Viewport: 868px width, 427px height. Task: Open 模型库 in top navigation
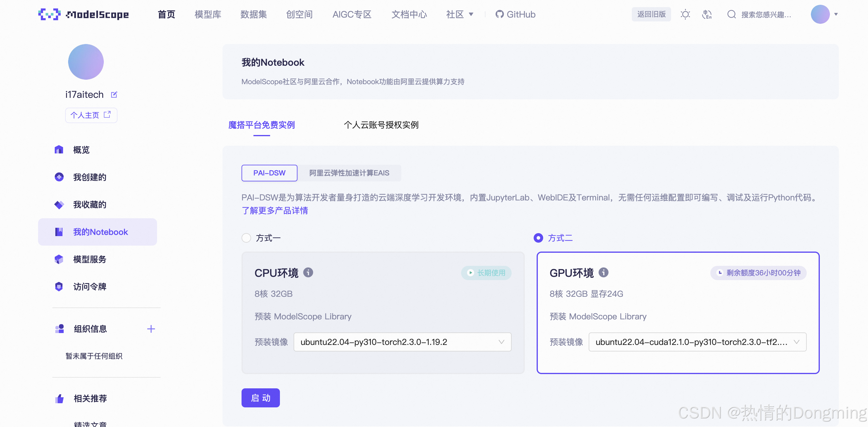click(208, 15)
